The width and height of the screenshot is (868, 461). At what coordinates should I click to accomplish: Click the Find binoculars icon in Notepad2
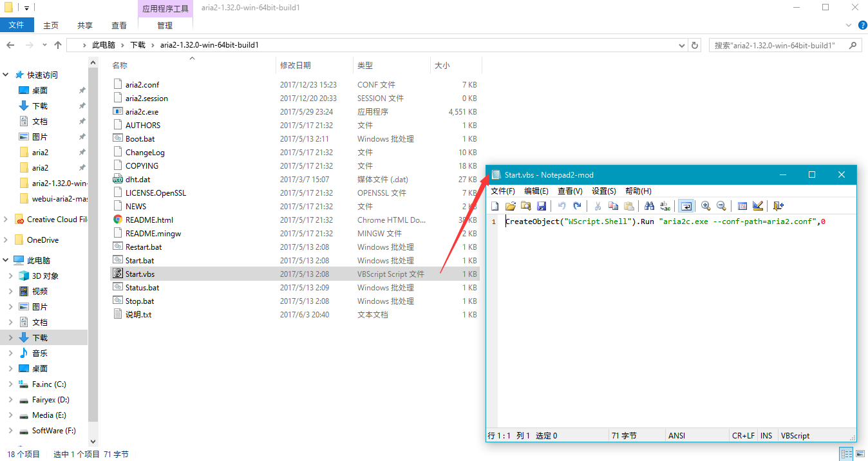(x=649, y=206)
